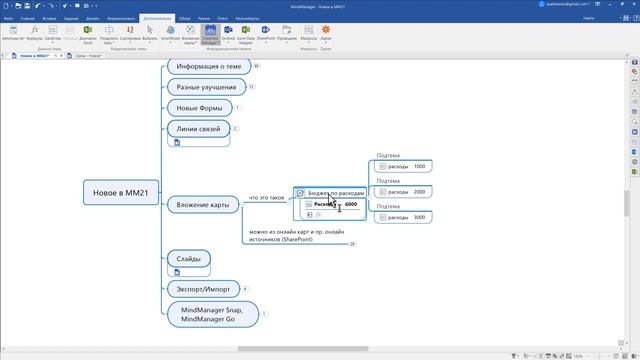Image resolution: width=640 pixels, height=360 pixels.
Task: Open the attachment icon under Линии связей topic
Action: [x=177, y=142]
